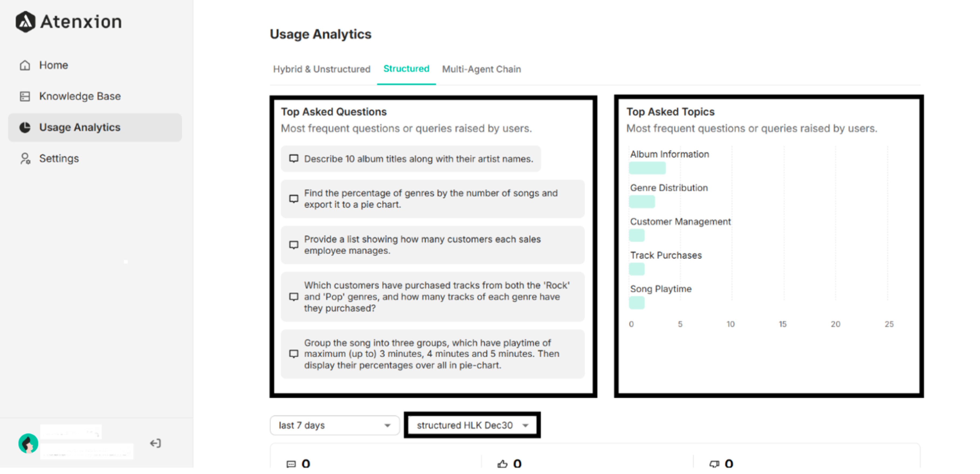Toggle the Structured view selection
The image size is (980, 474).
click(x=406, y=69)
